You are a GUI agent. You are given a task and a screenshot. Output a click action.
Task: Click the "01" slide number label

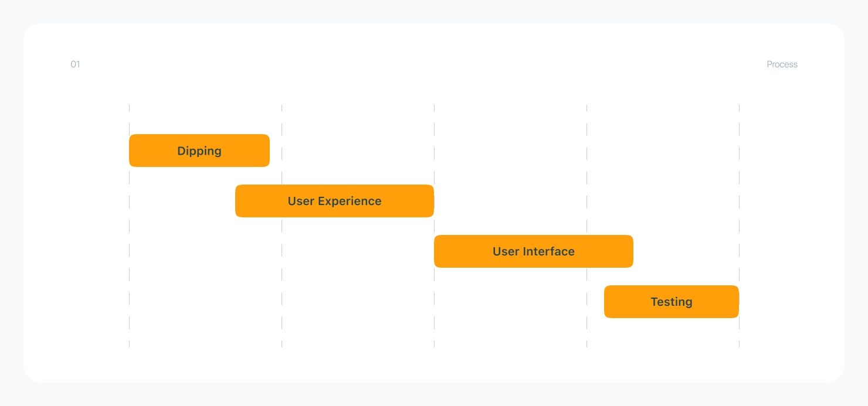75,64
